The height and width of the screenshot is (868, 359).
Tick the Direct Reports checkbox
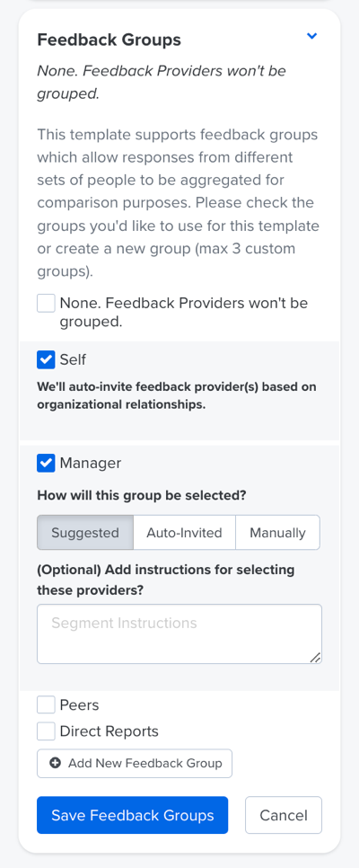(x=46, y=731)
